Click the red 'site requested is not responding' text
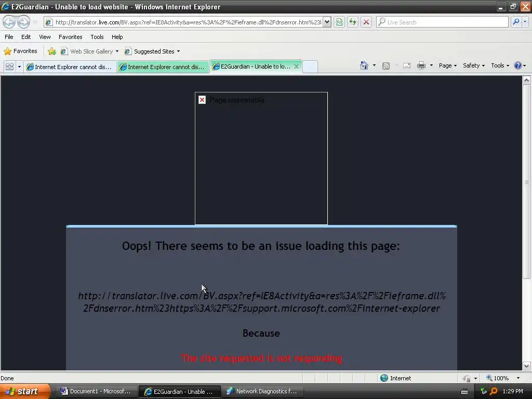The height and width of the screenshot is (399, 532). [262, 358]
